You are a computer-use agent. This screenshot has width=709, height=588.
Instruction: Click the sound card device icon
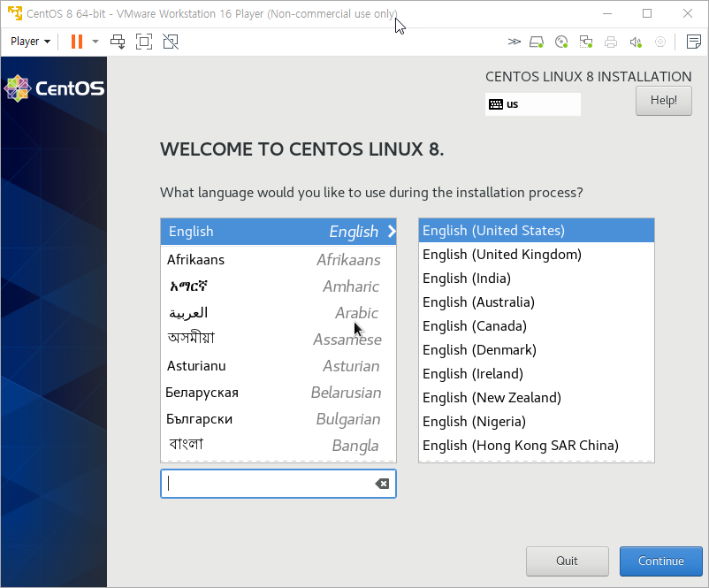pyautogui.click(x=636, y=42)
